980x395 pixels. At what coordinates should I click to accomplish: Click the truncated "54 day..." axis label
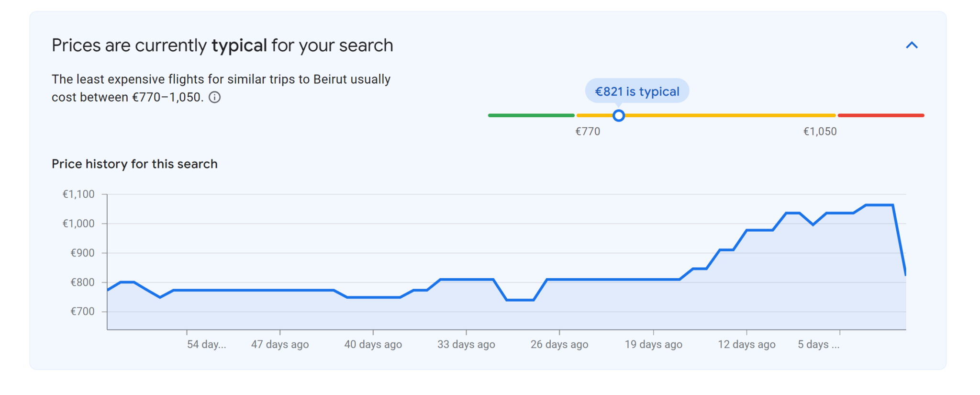click(206, 345)
